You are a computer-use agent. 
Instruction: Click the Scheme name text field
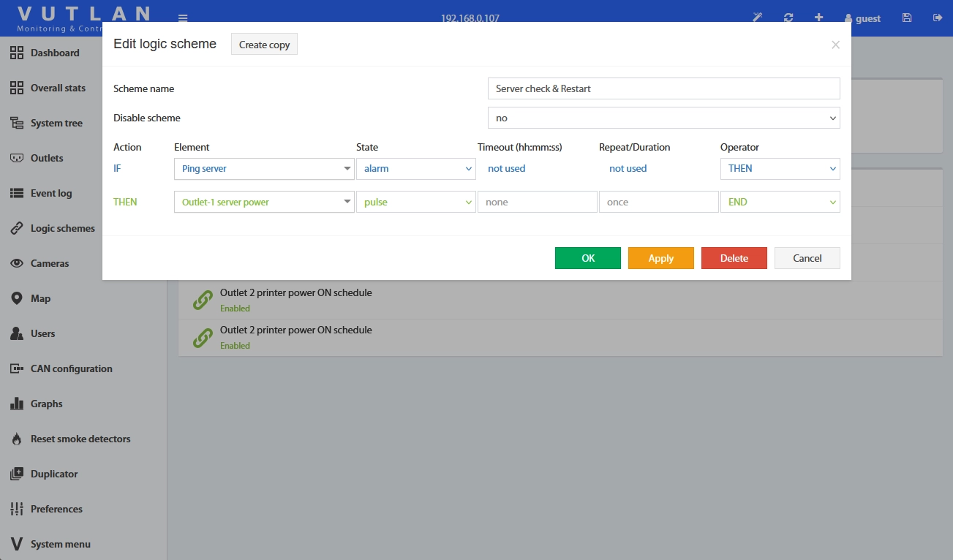663,88
